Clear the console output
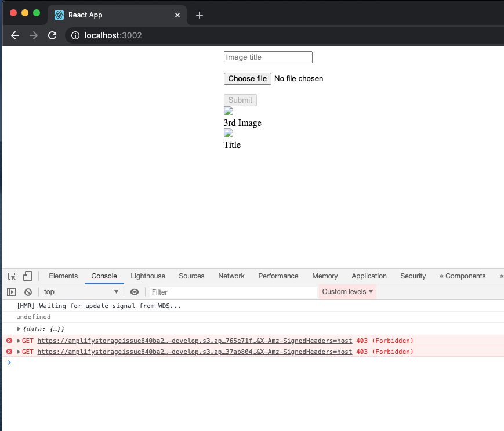Viewport: 504px width, 431px height. [x=28, y=292]
